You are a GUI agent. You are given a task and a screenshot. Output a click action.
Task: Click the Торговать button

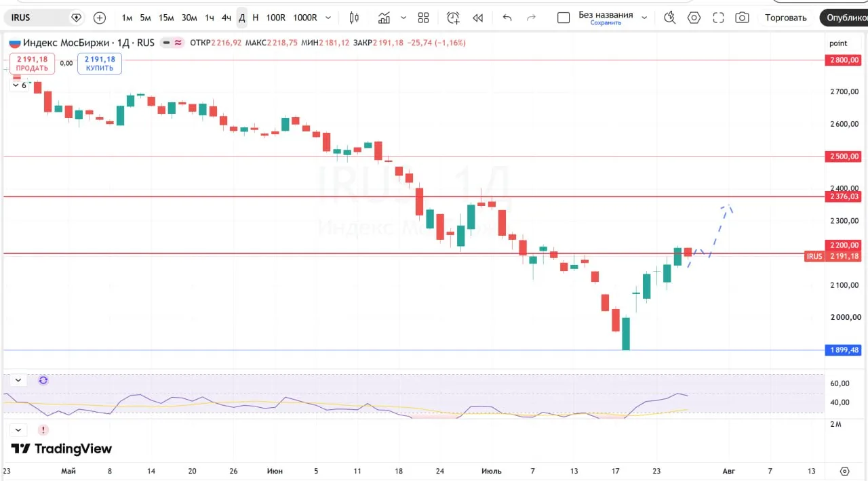(786, 18)
